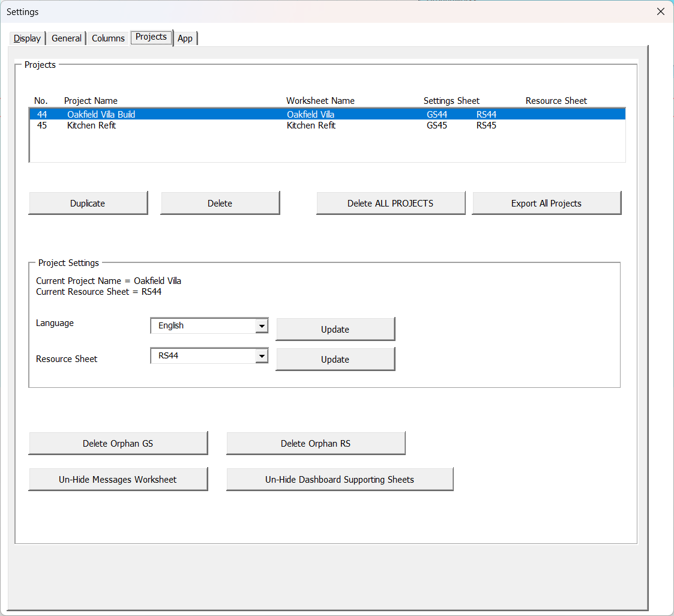The height and width of the screenshot is (616, 674).
Task: Select the Projects tab
Action: [x=151, y=37]
